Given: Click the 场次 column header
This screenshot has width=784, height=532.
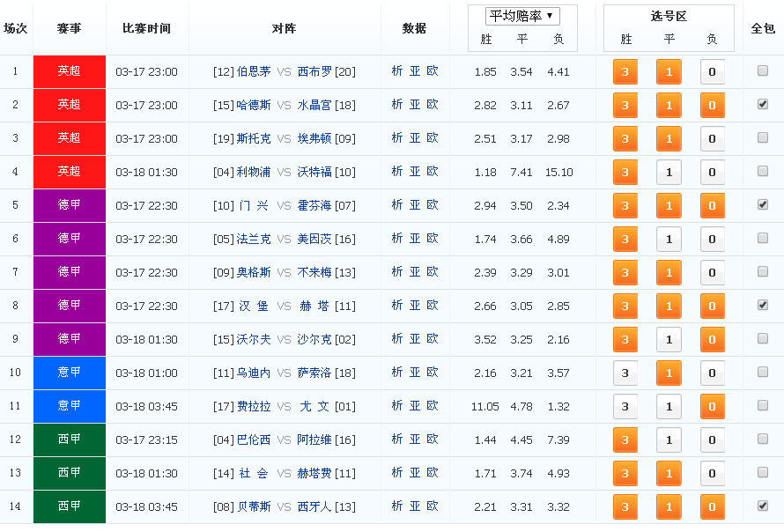Looking at the screenshot, I should tap(15, 28).
